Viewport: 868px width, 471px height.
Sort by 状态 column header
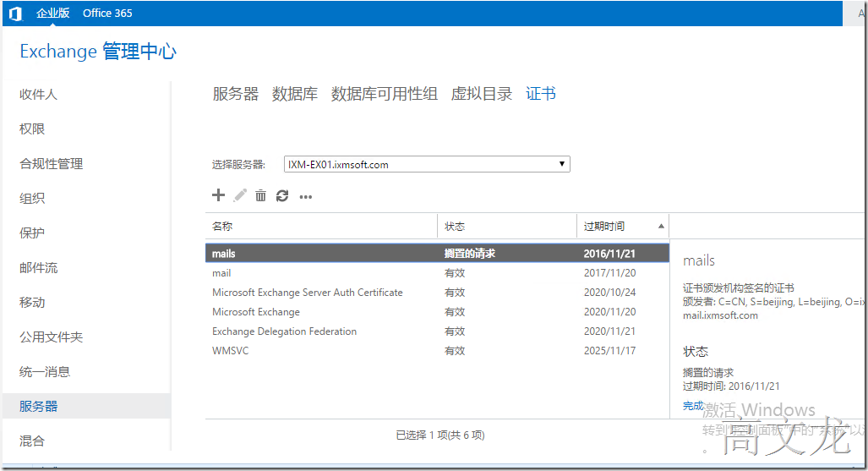click(507, 226)
